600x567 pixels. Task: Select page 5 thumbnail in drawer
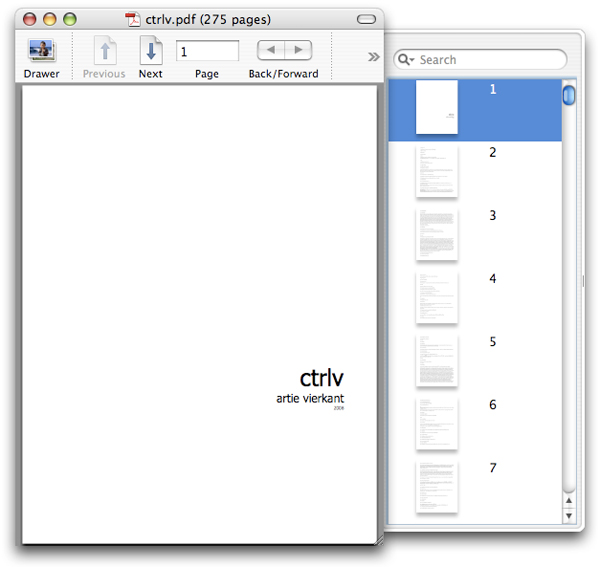(x=437, y=360)
